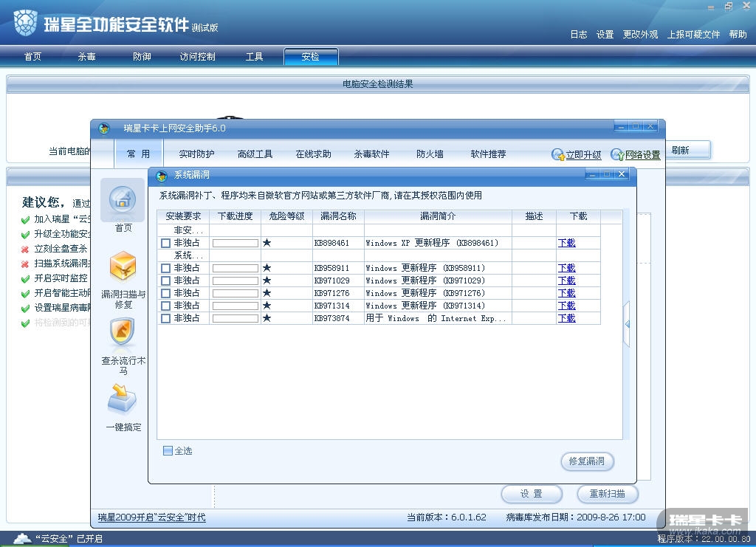756x547 pixels.
Task: Toggle the 全选 select-all checkbox
Action: (168, 450)
